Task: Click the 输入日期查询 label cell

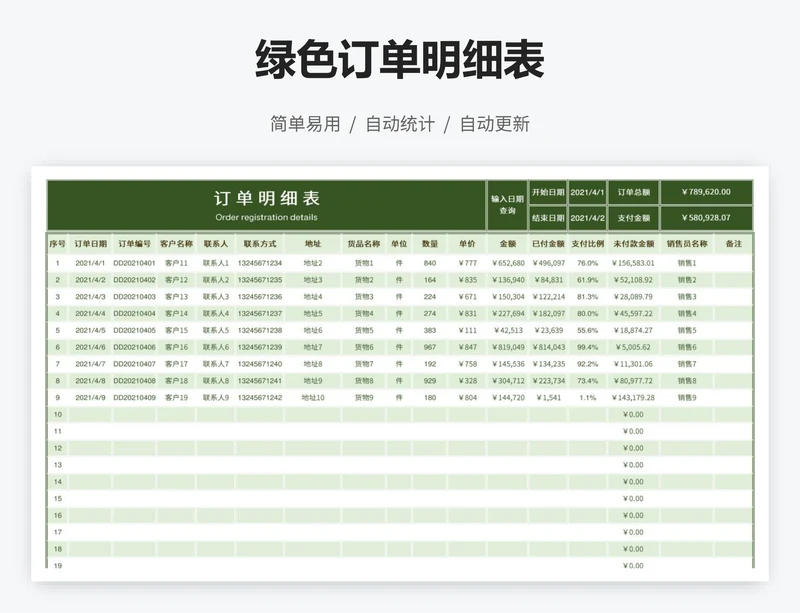Action: point(507,205)
